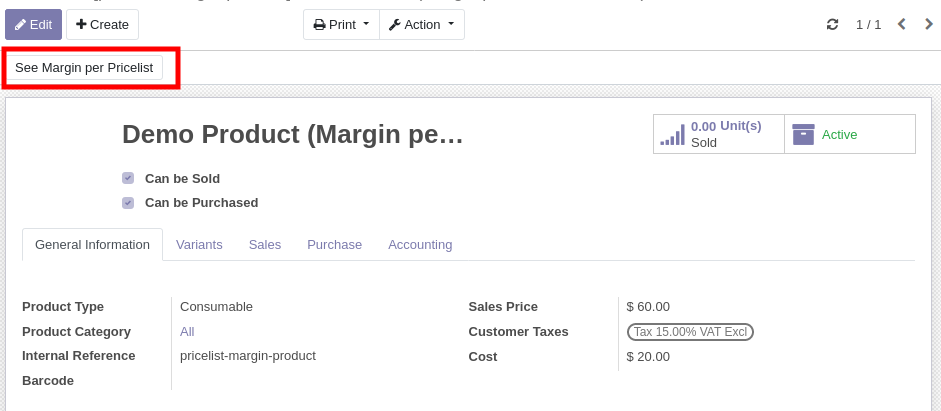This screenshot has height=411, width=941.
Task: Click the 1 / 1 pager counter
Action: tap(868, 24)
